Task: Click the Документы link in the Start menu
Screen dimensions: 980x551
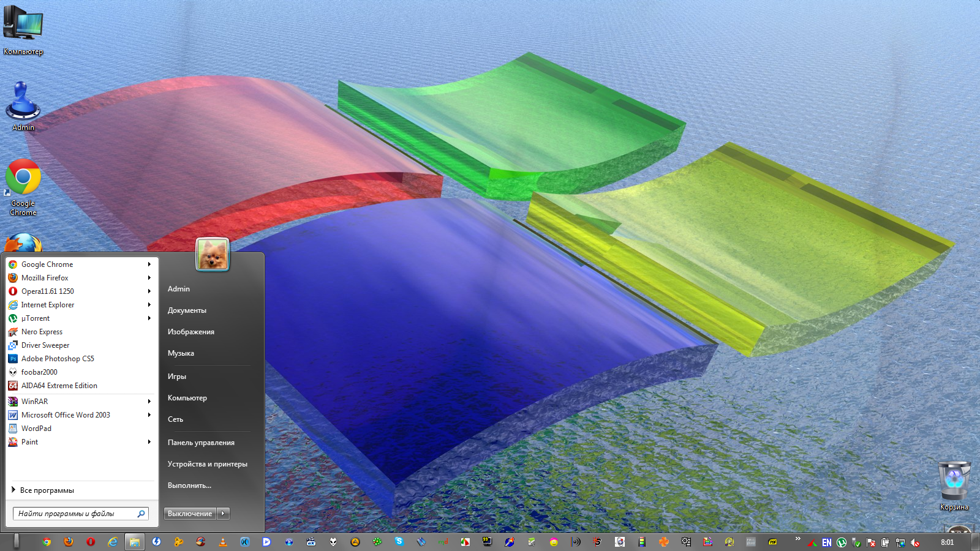Action: point(187,310)
